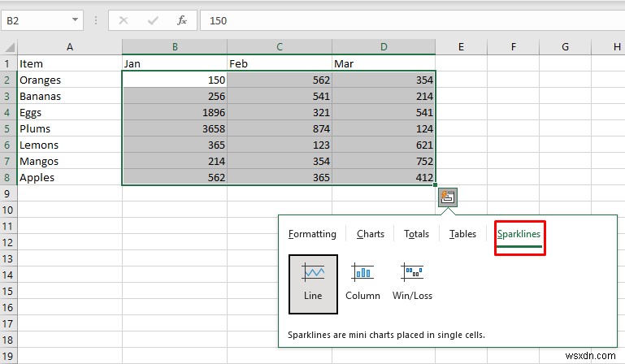Viewport: 625px width, 364px height.
Task: Click the Enter checkmark in formula bar
Action: coord(153,20)
